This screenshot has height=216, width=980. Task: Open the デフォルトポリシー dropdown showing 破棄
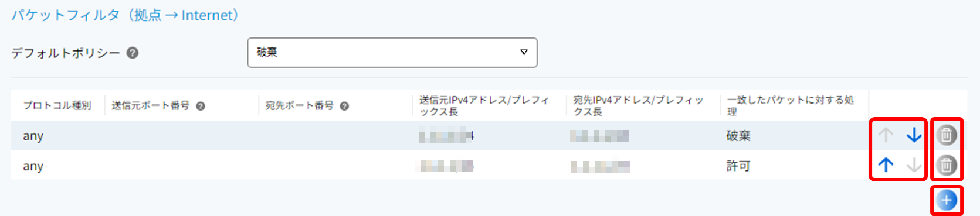[392, 53]
